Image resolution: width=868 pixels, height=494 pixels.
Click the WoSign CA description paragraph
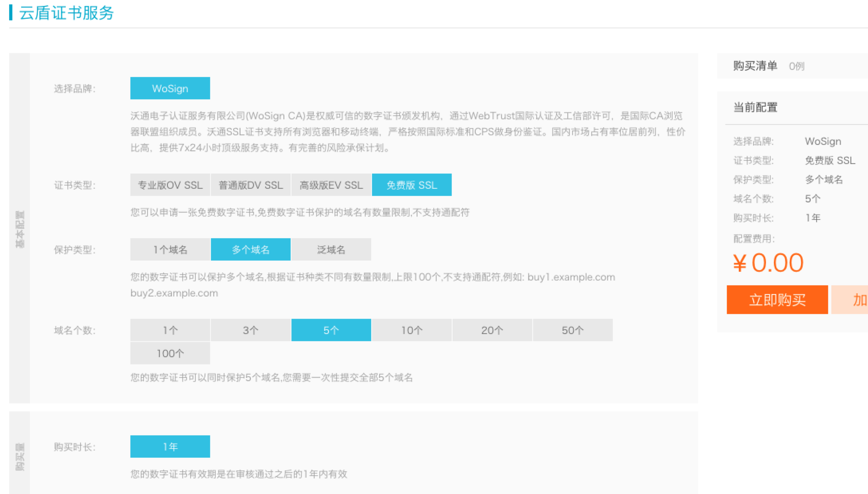click(408, 132)
